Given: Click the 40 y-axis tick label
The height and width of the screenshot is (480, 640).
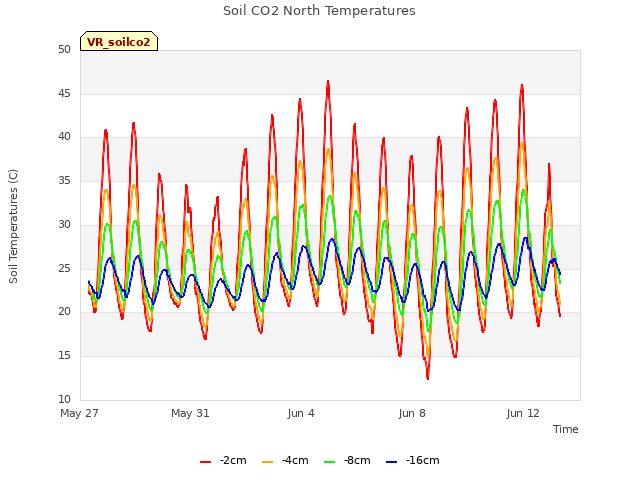Looking at the screenshot, I should pos(64,137).
